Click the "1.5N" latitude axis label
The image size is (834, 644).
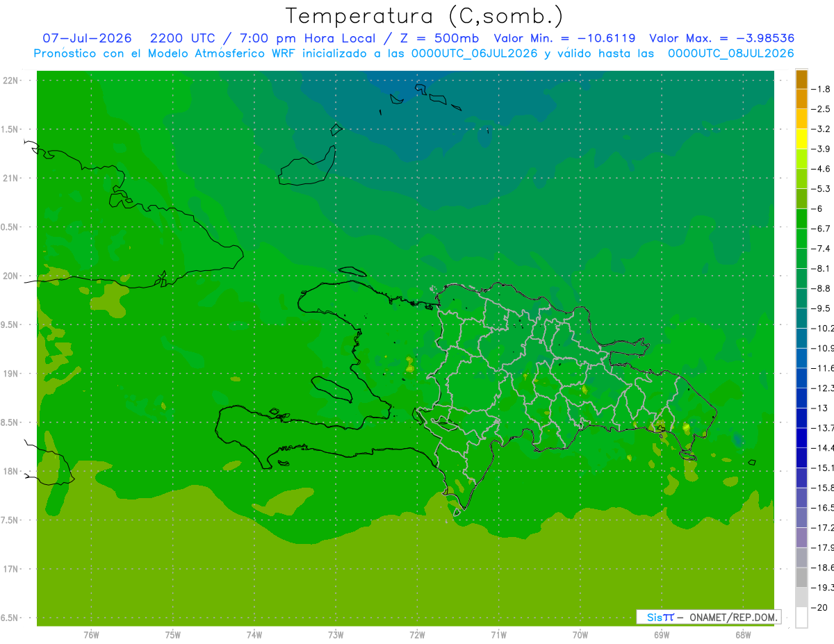coord(10,129)
